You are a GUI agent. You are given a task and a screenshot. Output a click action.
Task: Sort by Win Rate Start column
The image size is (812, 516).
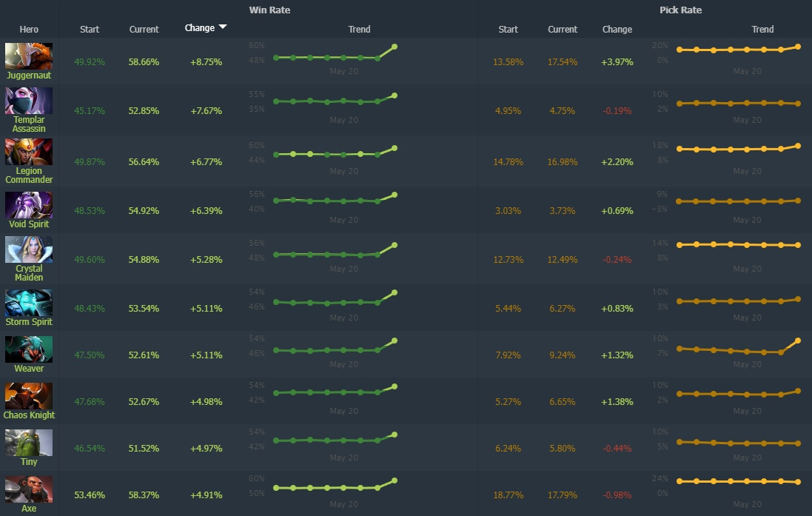coord(90,30)
